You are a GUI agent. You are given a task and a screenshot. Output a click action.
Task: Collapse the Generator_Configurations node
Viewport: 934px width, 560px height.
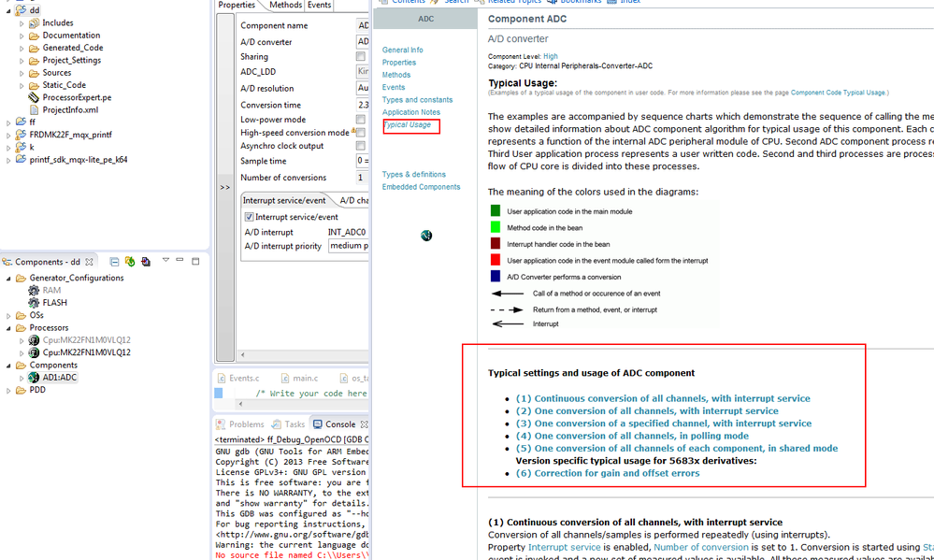click(8, 279)
